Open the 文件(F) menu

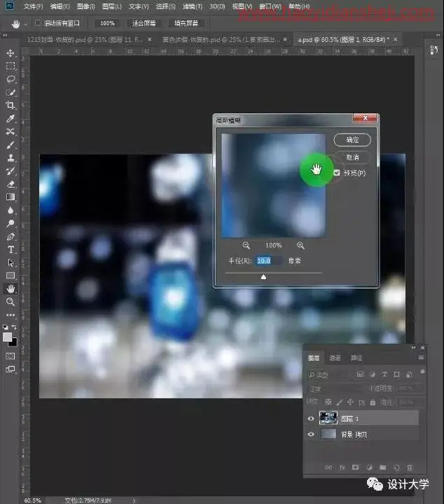click(x=33, y=6)
